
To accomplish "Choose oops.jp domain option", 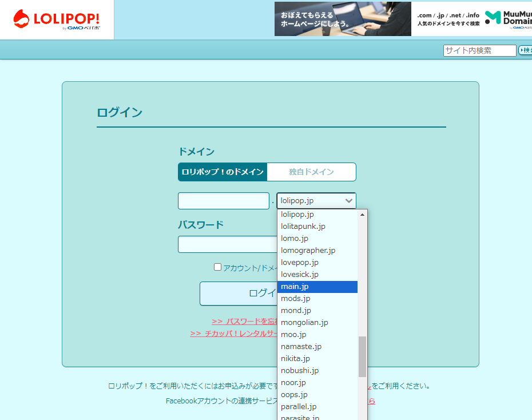I will click(317, 395).
